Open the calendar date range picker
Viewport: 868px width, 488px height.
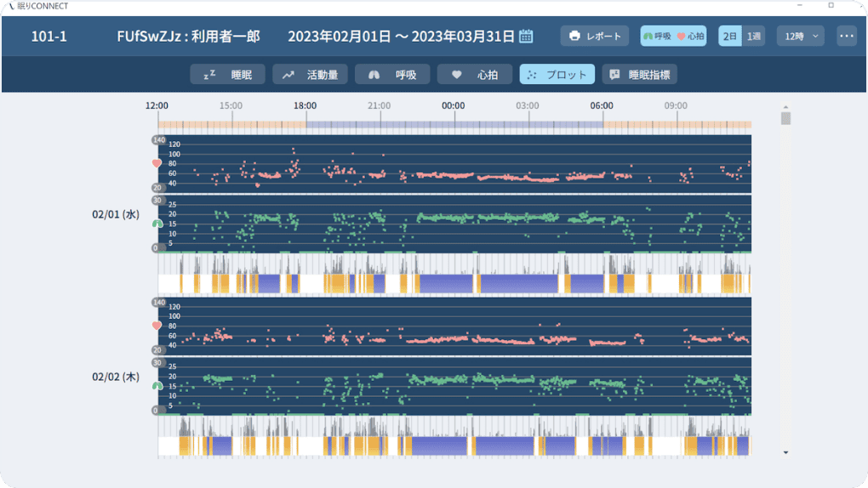(x=526, y=36)
